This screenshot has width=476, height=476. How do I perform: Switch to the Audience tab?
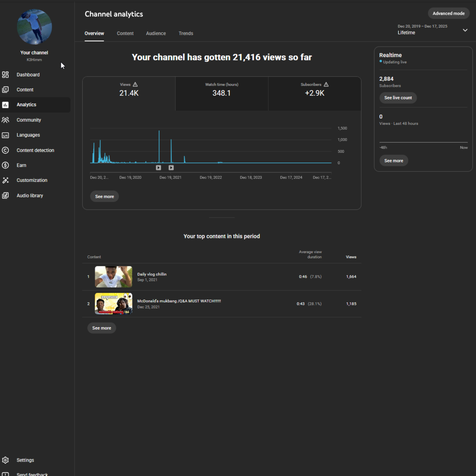click(156, 33)
